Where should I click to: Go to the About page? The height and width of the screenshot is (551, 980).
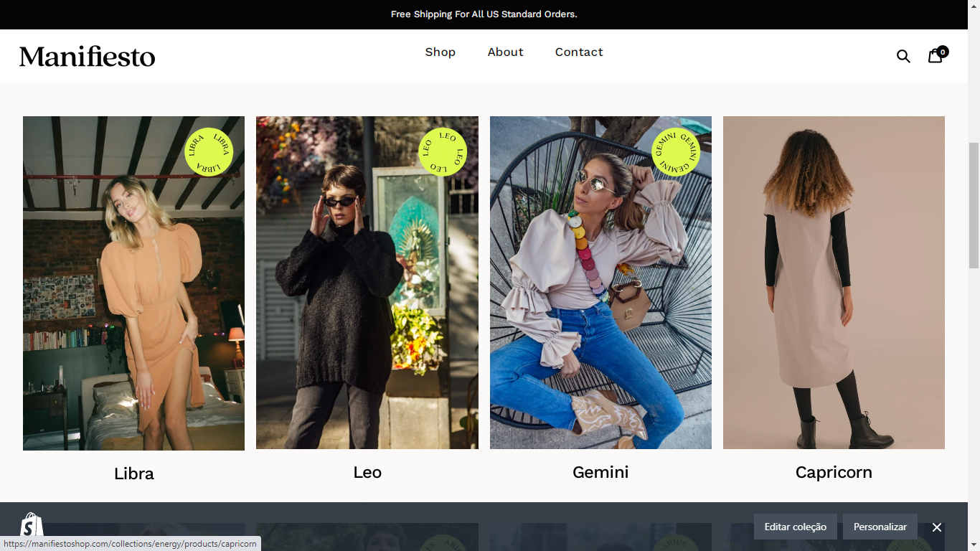coord(506,52)
